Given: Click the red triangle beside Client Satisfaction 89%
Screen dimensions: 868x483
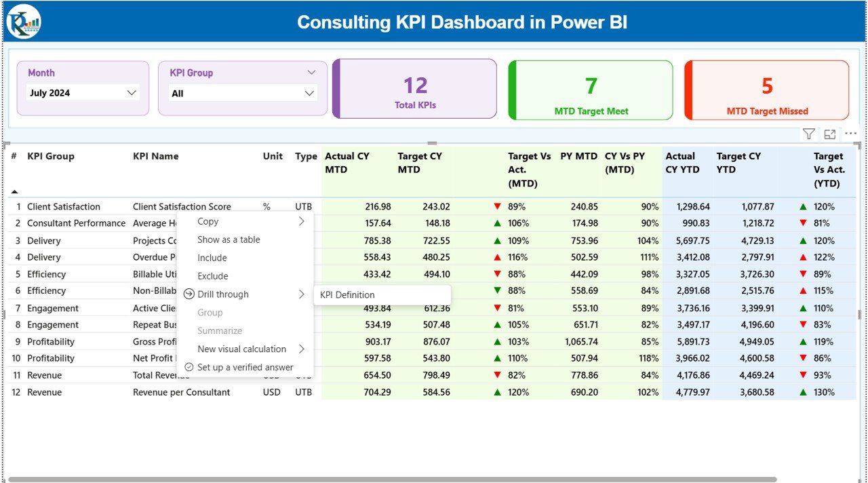Looking at the screenshot, I should point(498,206).
